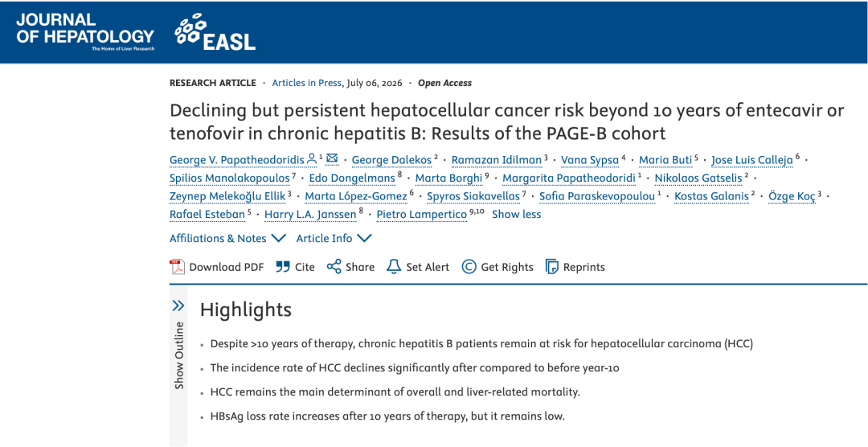Image resolution: width=868 pixels, height=447 pixels.
Task: Open the Show Outline side tab
Action: point(178,355)
